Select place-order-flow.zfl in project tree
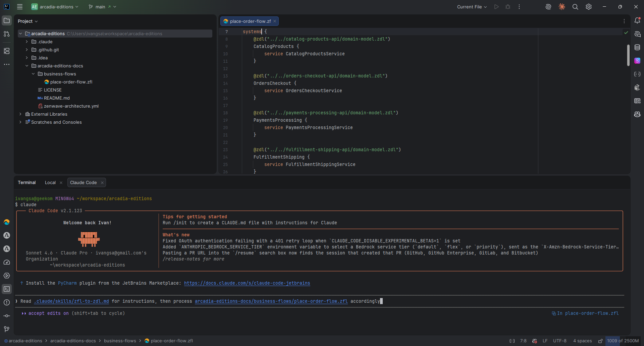Viewport: 644px width, 346px height. (x=71, y=82)
